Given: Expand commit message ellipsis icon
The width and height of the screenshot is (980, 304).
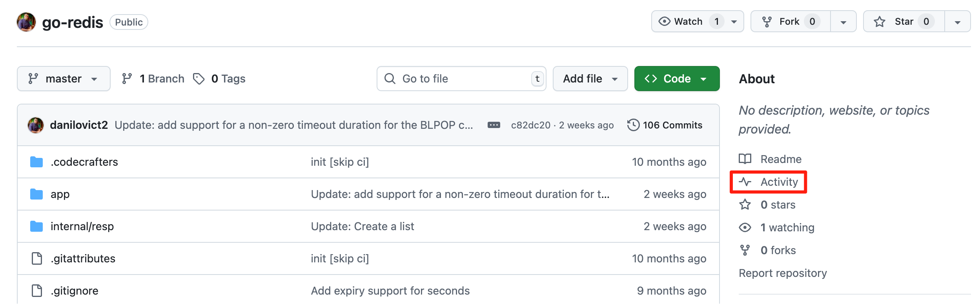Looking at the screenshot, I should (x=494, y=125).
